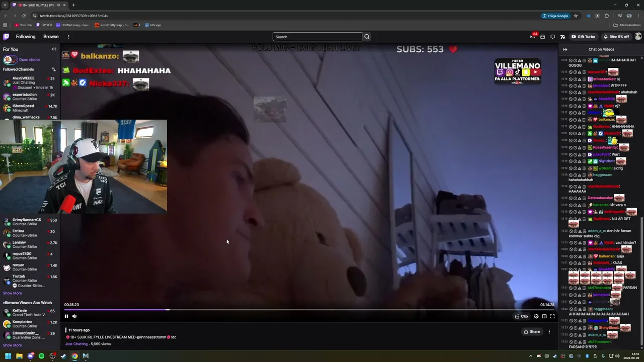
Task: Open the Alla bokmärken folder
Action: pos(627,25)
